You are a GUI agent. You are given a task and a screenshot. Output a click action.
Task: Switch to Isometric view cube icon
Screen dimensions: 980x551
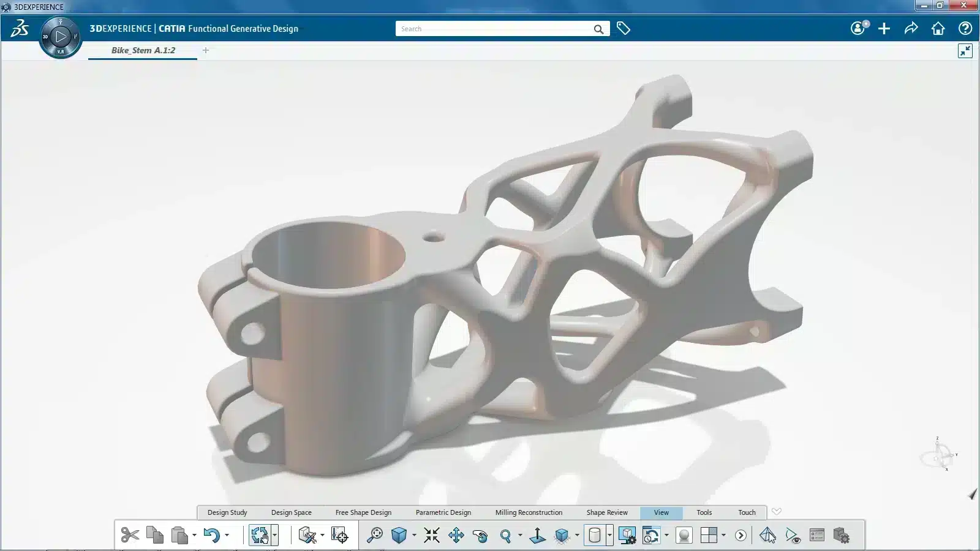tap(399, 535)
